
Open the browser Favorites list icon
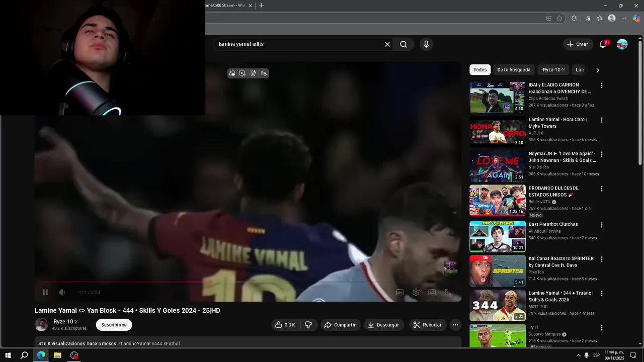point(600,18)
